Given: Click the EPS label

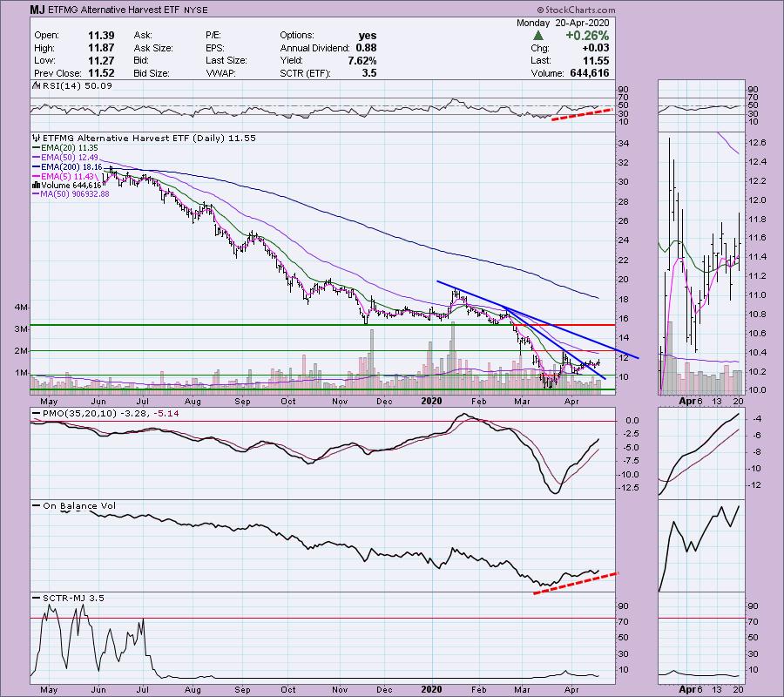Looking at the screenshot, I should [x=215, y=48].
